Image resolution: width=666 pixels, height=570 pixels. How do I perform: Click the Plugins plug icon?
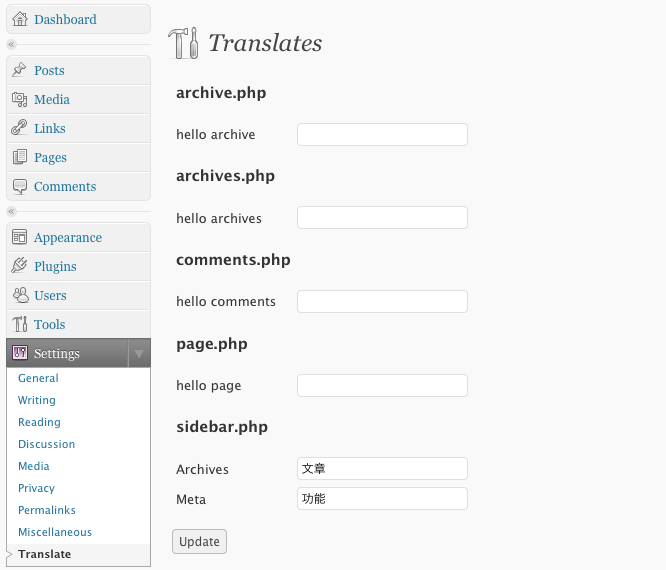[x=20, y=266]
